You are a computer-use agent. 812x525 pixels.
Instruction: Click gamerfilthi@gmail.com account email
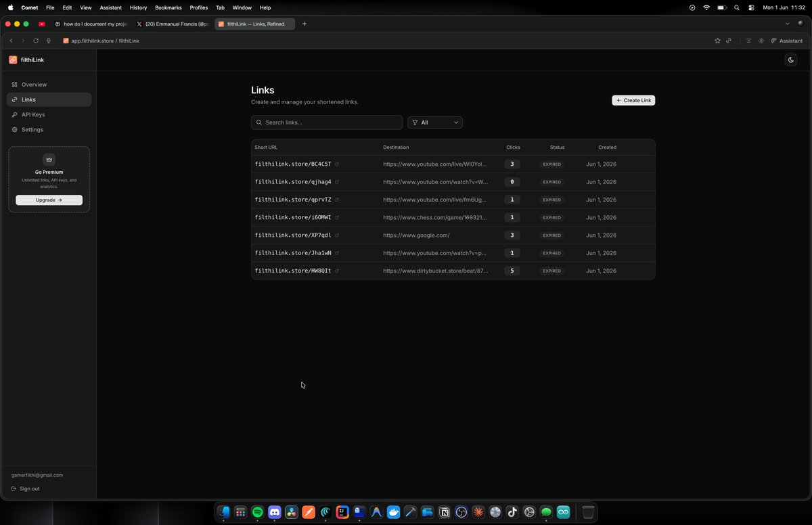coord(37,475)
